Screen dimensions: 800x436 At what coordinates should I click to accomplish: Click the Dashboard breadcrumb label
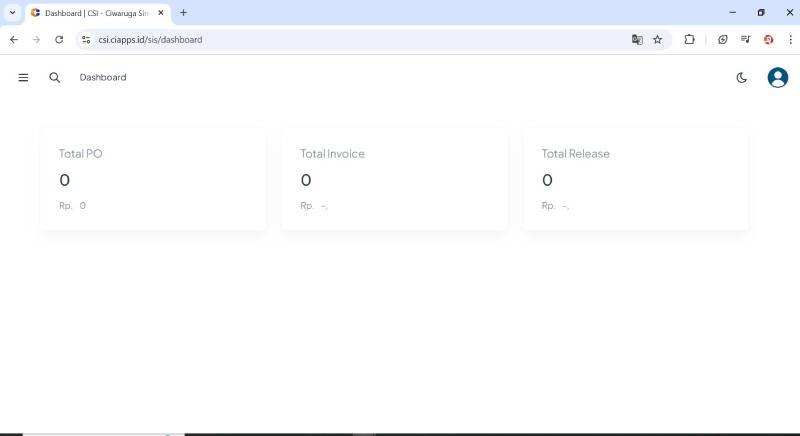point(103,77)
